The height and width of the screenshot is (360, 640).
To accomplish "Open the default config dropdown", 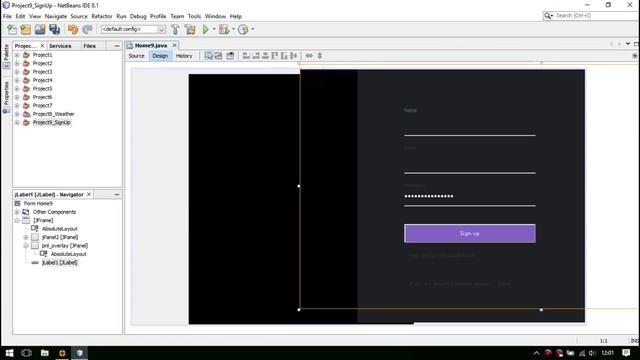I will coord(133,29).
